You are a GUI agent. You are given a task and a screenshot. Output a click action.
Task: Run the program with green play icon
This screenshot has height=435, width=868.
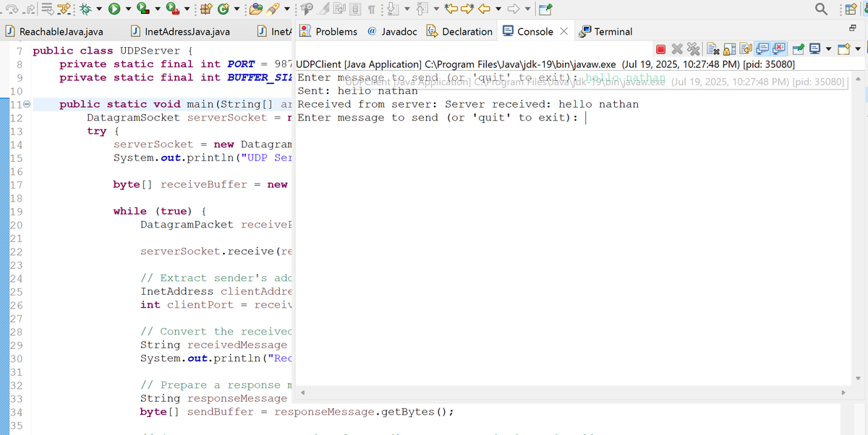click(x=114, y=9)
